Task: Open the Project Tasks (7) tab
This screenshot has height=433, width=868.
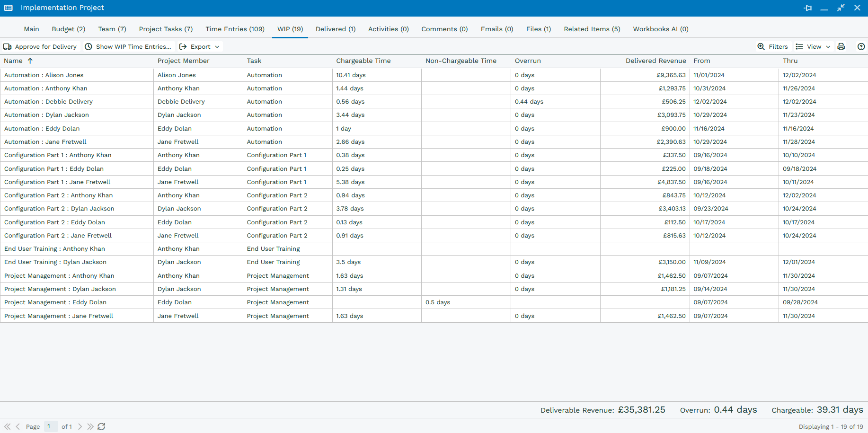Action: [x=166, y=29]
